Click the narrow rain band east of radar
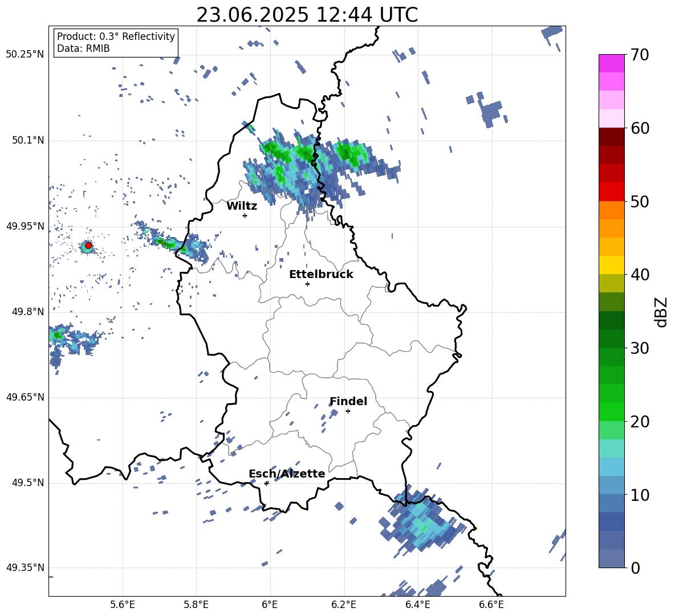This screenshot has width=675, height=616. click(x=172, y=243)
